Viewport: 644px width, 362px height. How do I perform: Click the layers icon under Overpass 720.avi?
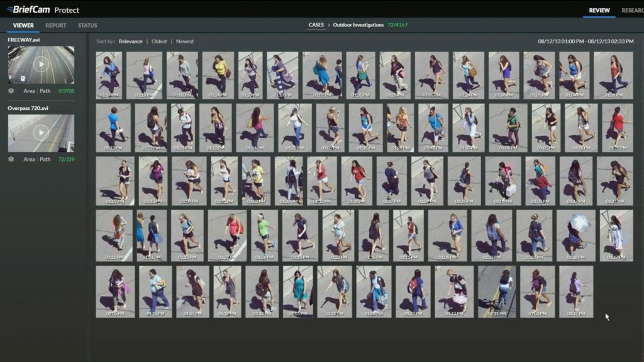click(11, 159)
